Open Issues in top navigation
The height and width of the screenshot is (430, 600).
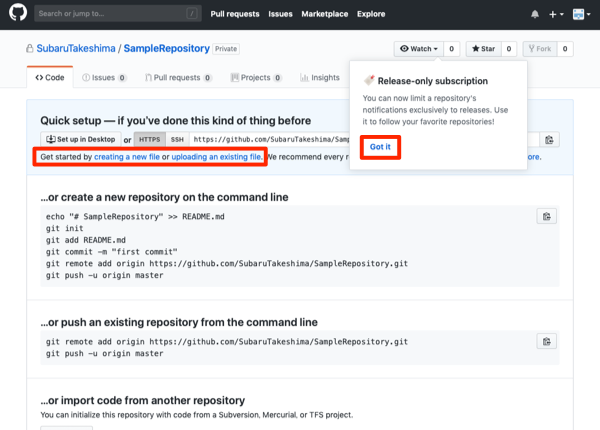coord(280,14)
